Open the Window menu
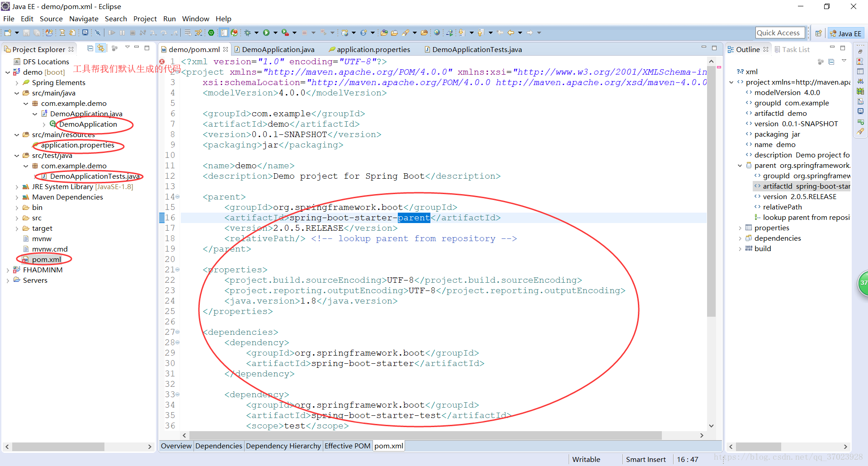The image size is (868, 466). [195, 19]
